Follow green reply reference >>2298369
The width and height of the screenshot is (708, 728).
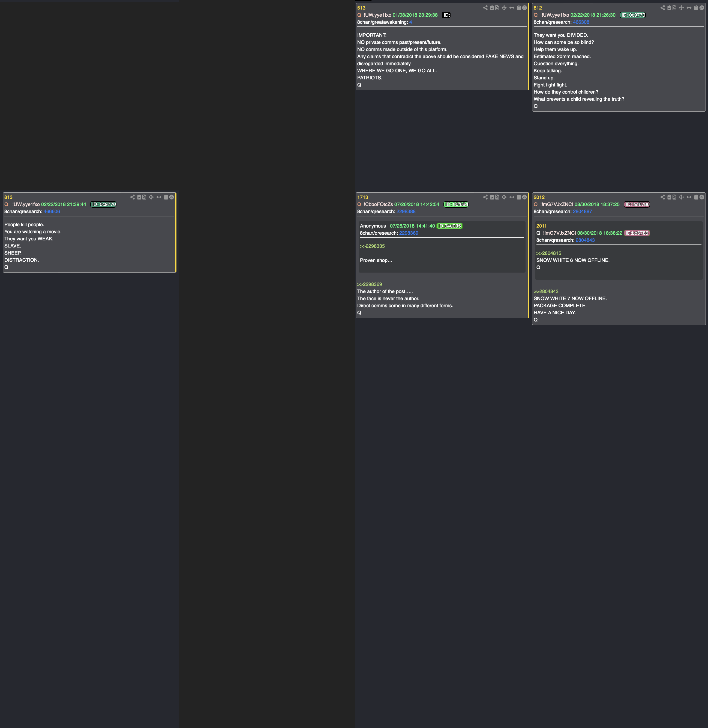click(370, 285)
